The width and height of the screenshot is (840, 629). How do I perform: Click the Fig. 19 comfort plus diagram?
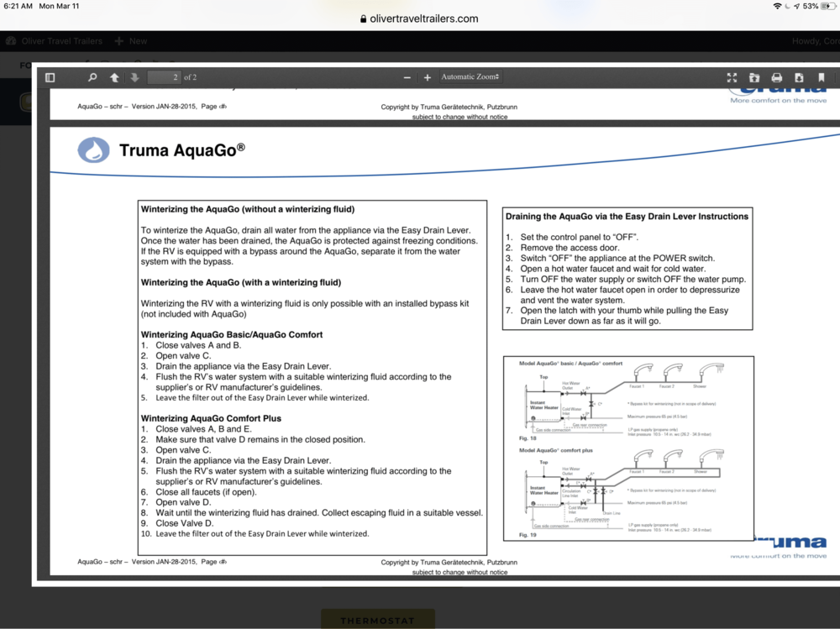(627, 492)
